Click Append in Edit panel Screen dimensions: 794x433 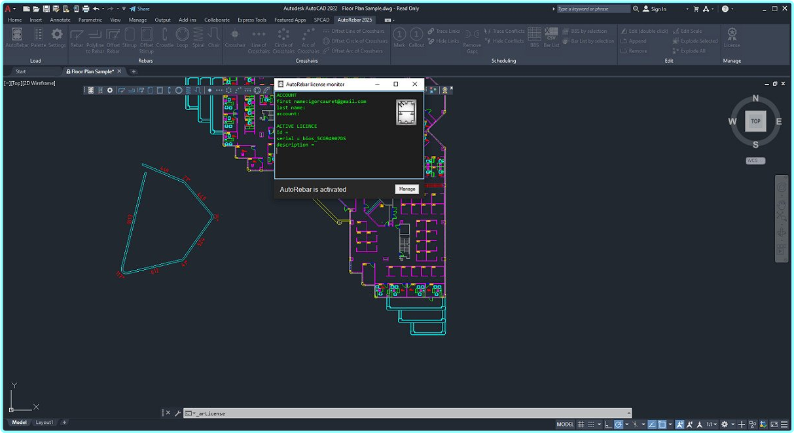[x=633, y=41]
